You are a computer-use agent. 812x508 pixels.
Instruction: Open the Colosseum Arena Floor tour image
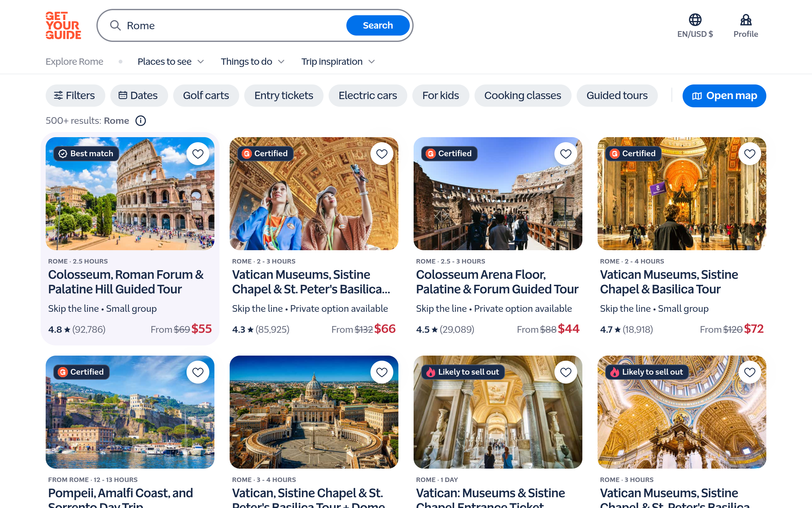498,194
